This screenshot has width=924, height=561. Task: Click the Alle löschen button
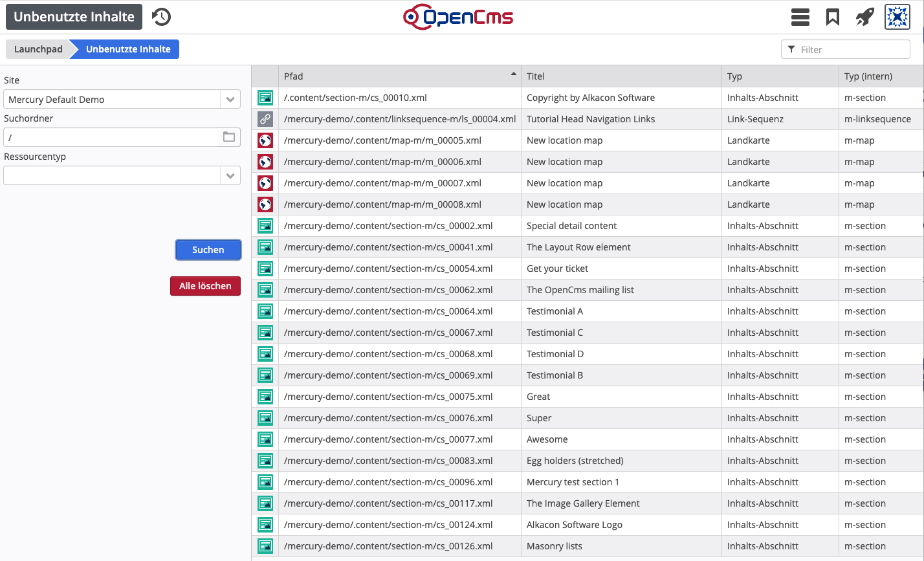click(x=205, y=286)
